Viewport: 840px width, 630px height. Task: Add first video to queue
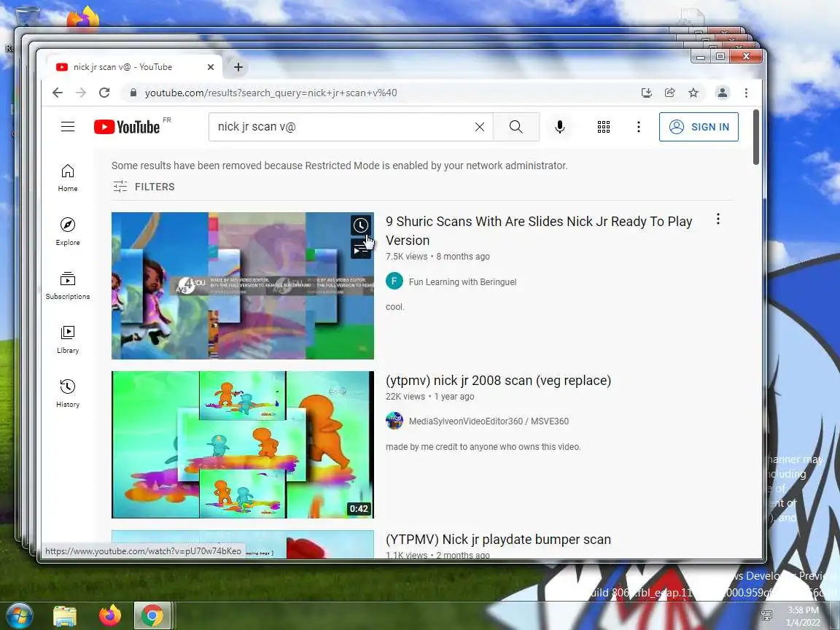(x=361, y=249)
